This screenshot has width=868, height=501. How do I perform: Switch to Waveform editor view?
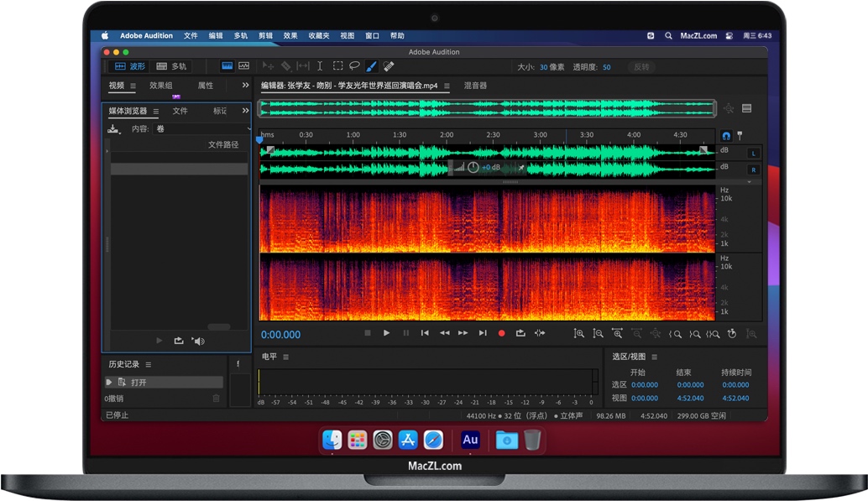pyautogui.click(x=132, y=66)
